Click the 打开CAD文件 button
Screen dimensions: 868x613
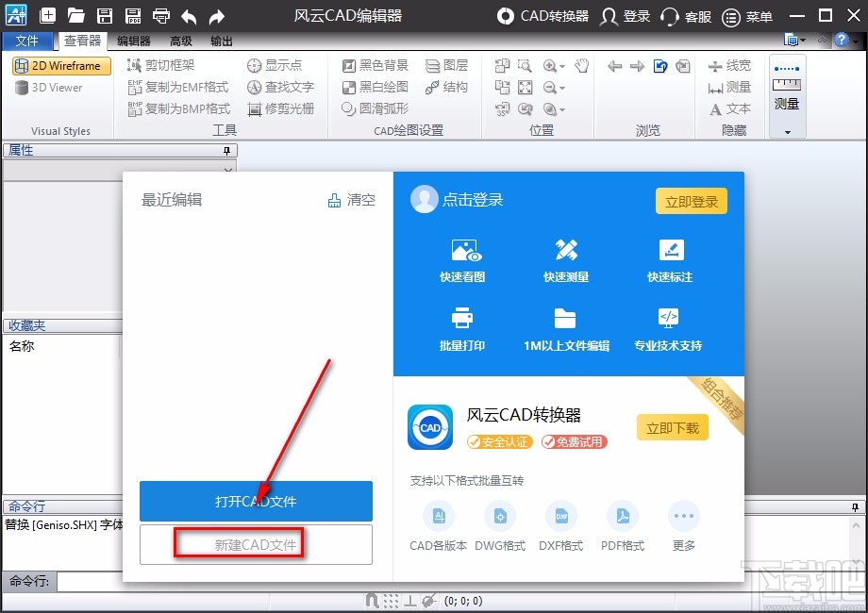(x=256, y=501)
